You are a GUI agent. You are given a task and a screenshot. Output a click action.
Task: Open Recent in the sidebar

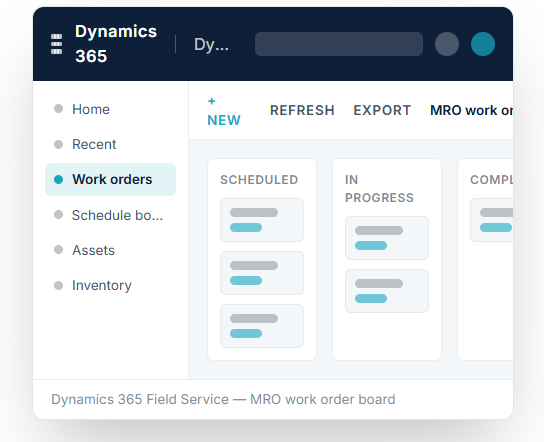tap(110, 144)
